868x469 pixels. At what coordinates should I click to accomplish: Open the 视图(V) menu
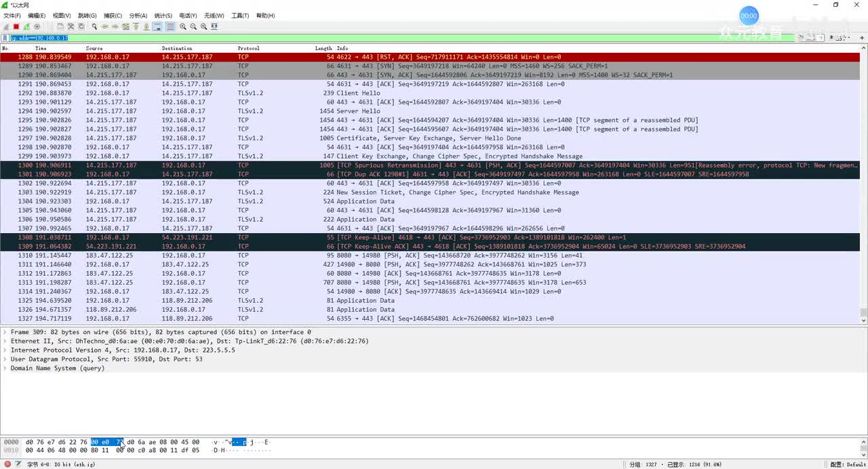62,16
